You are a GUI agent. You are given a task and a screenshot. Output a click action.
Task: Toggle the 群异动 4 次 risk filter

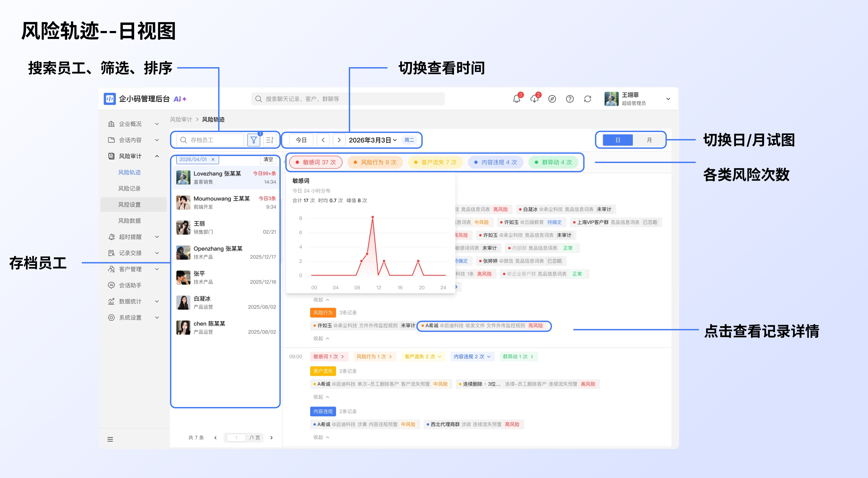tap(553, 162)
